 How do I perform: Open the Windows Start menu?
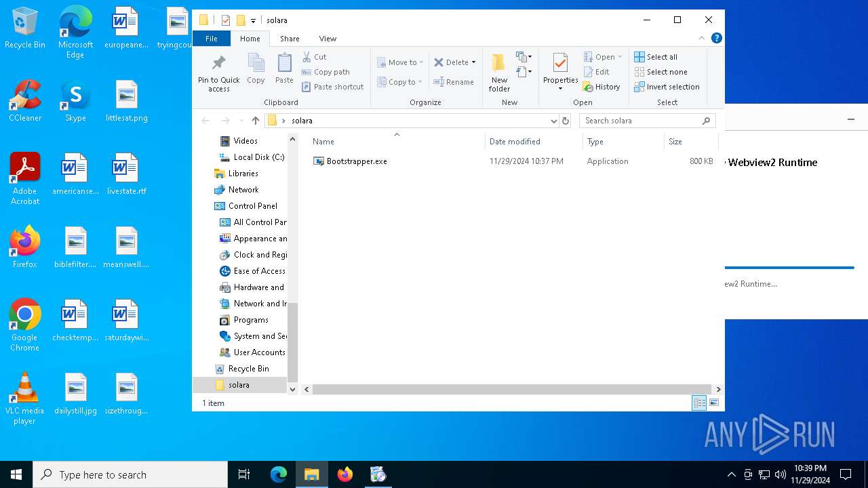[x=16, y=474]
